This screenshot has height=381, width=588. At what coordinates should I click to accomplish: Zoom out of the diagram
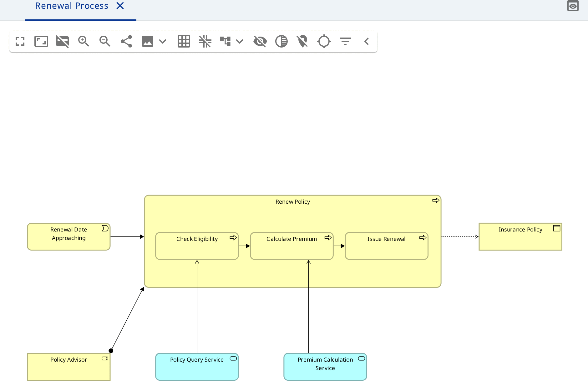coord(105,41)
